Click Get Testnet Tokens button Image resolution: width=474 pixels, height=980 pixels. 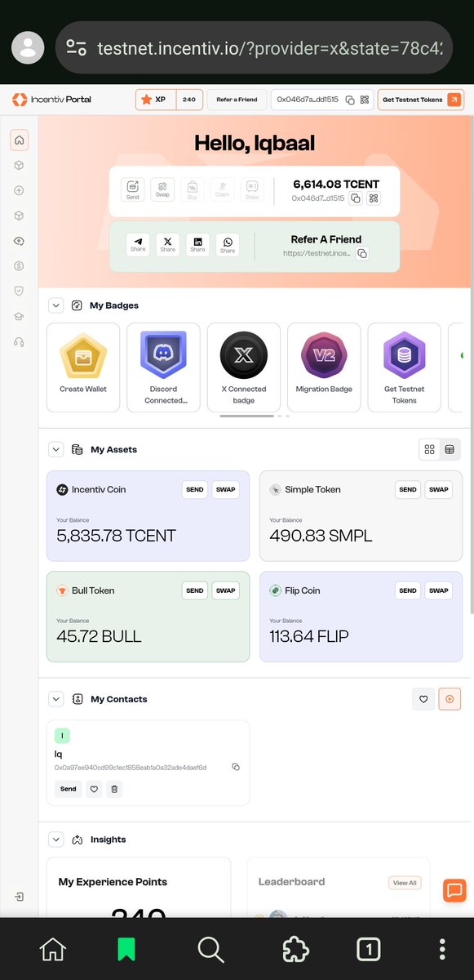[x=421, y=100]
